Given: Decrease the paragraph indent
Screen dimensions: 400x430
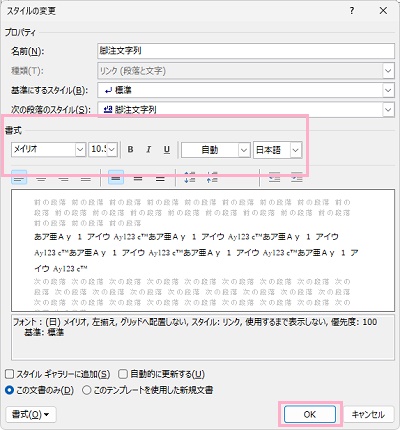Looking at the screenshot, I should coord(274,178).
